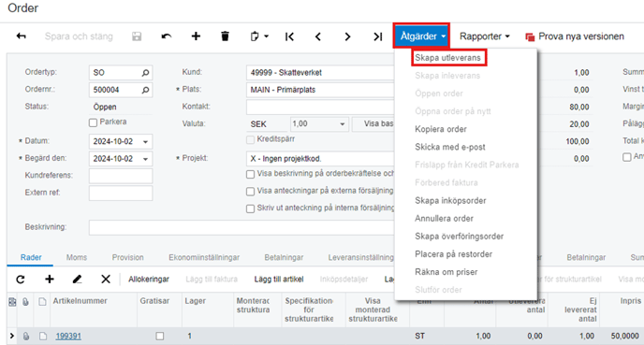Toggle the checkbox beside Summ panel labels
The width and height of the screenshot is (644, 345).
627,157
